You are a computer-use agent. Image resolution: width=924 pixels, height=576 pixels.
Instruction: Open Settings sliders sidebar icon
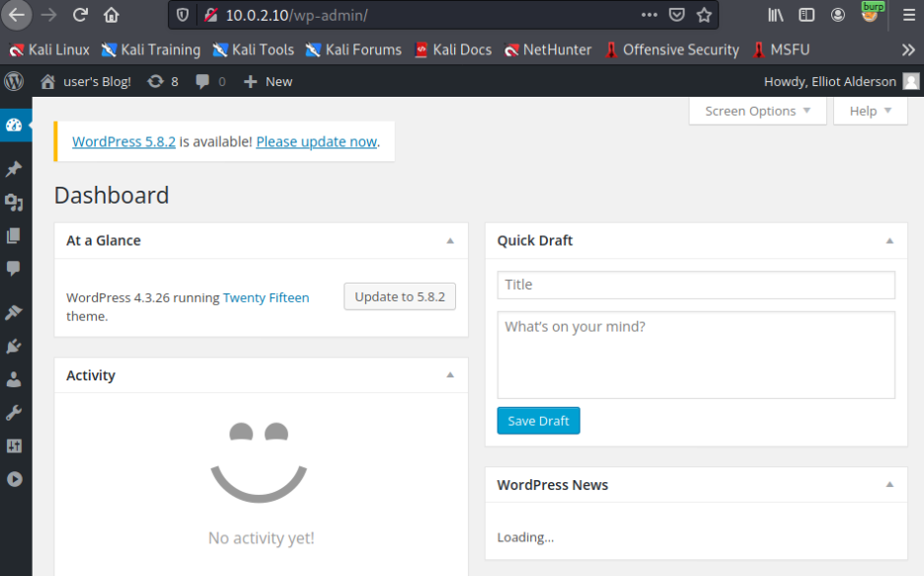pyautogui.click(x=14, y=447)
